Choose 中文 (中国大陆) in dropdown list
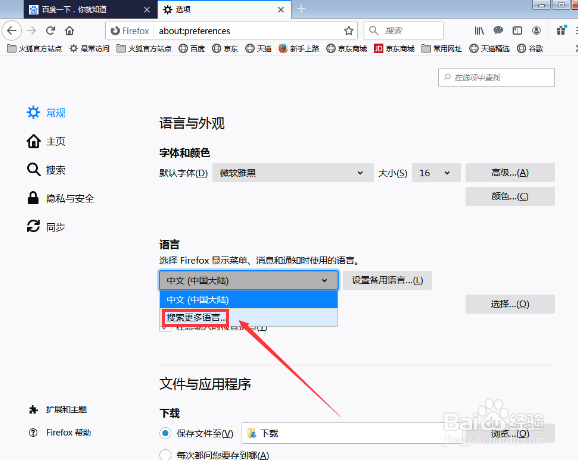 249,299
